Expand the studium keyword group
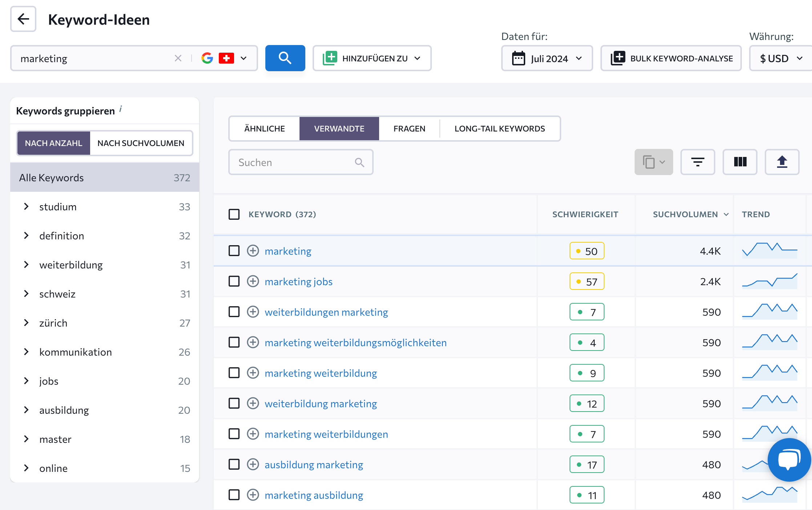This screenshot has height=510, width=812. click(x=26, y=206)
